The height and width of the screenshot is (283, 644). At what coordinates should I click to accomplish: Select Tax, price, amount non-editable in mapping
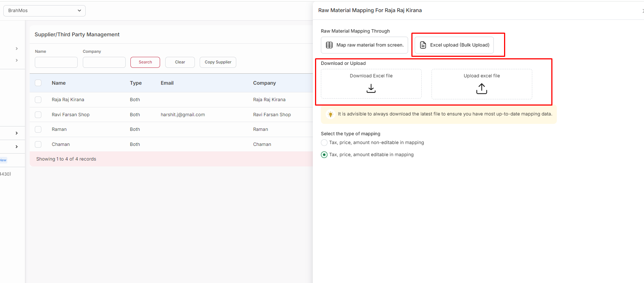[324, 143]
